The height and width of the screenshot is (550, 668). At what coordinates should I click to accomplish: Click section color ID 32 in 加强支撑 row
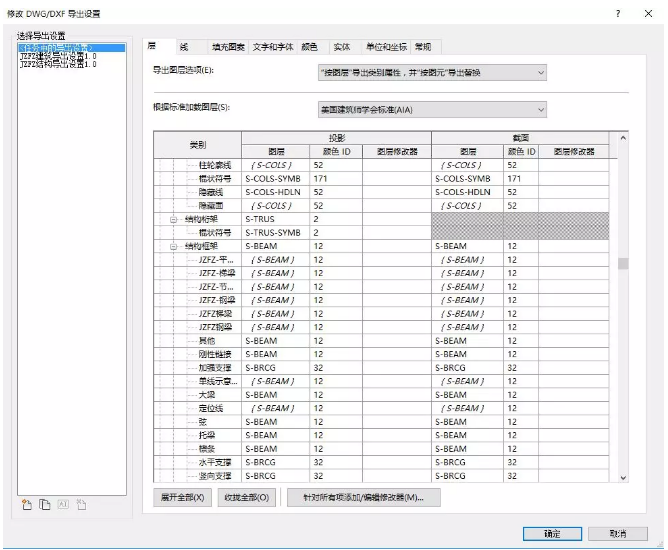tap(521, 368)
